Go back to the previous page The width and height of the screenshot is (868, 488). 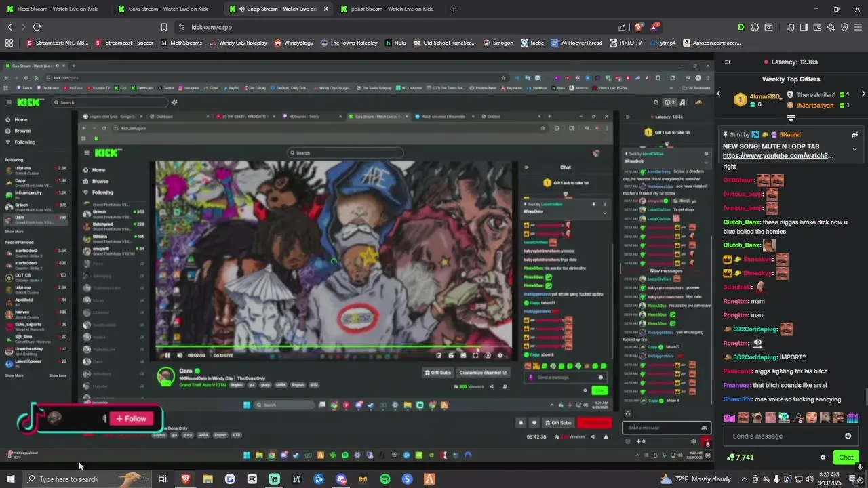coord(9,27)
